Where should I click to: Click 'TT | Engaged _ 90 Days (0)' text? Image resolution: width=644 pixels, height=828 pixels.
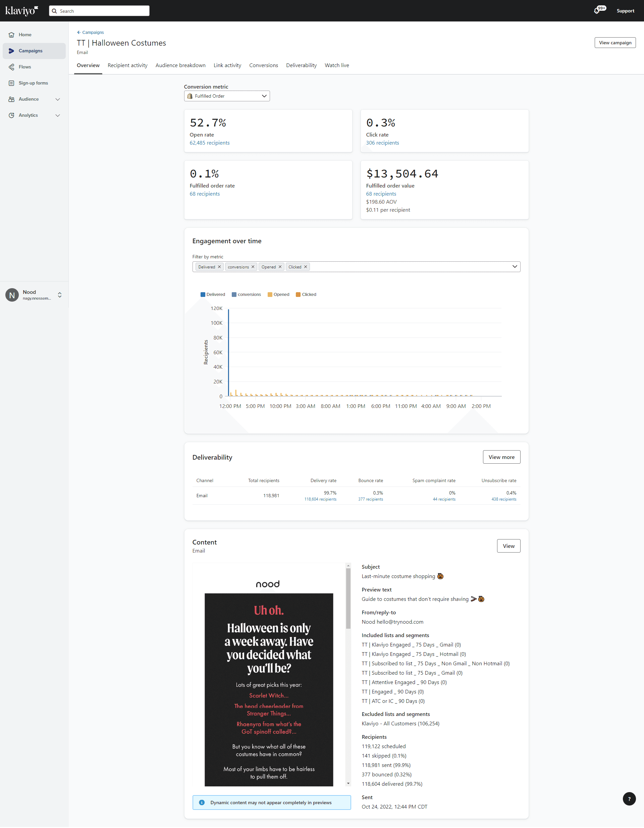point(393,691)
